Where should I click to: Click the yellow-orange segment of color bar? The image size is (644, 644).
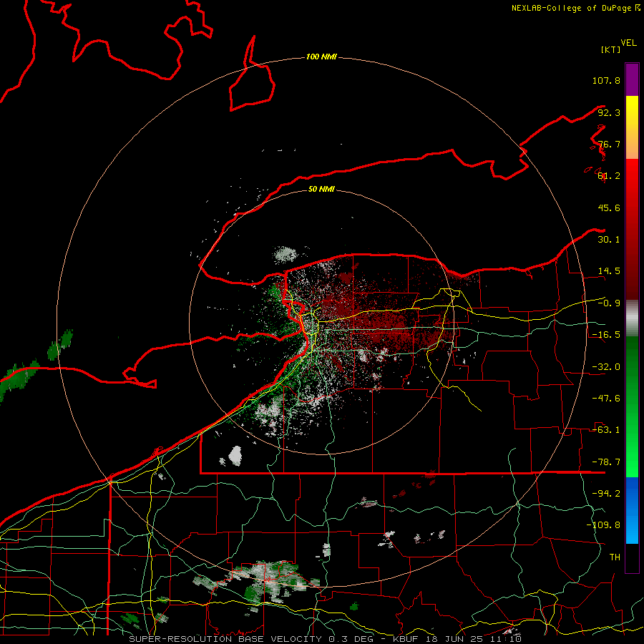point(632,127)
